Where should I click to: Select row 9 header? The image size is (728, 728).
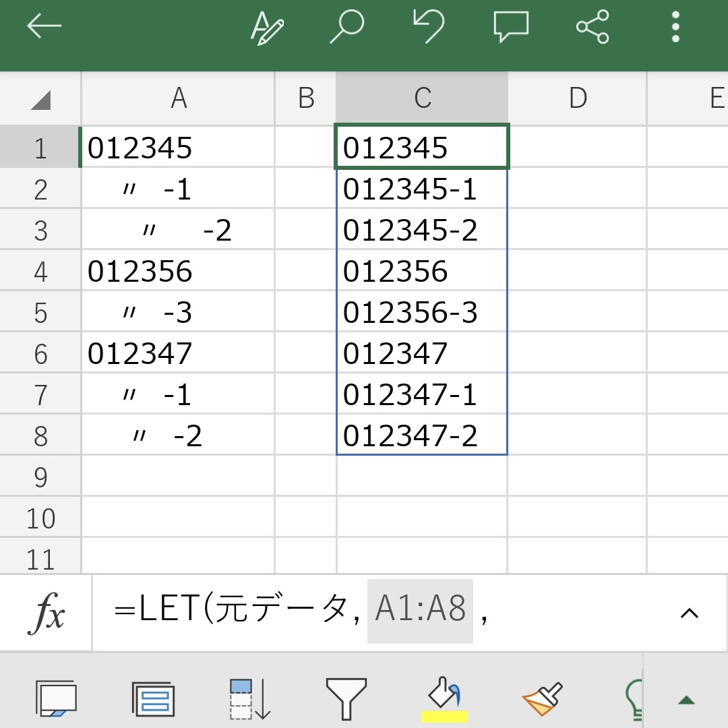click(x=40, y=477)
